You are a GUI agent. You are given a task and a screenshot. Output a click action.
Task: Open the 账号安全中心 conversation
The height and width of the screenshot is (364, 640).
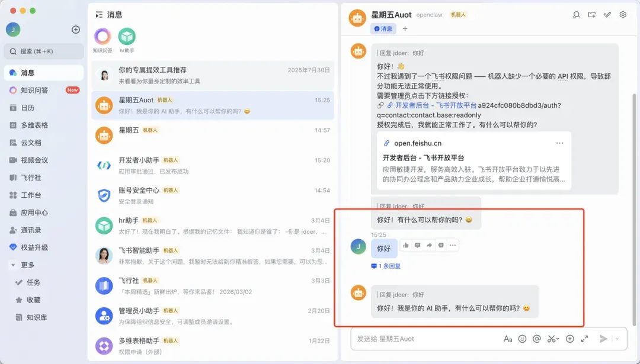(213, 196)
